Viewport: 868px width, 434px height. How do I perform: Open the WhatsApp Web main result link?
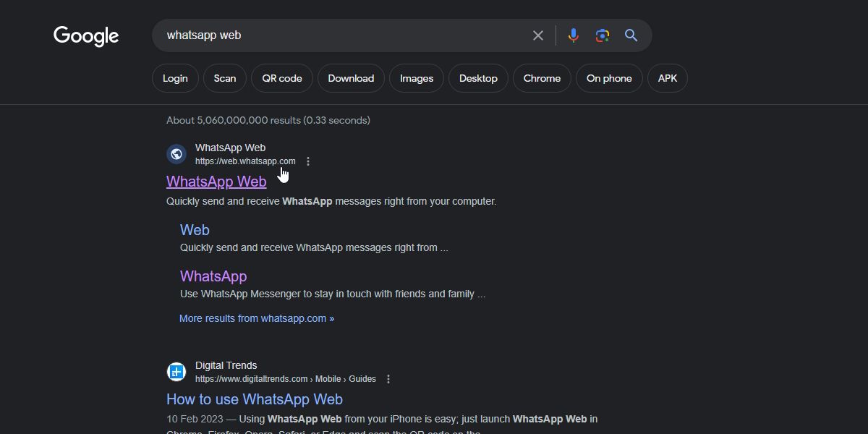point(216,182)
